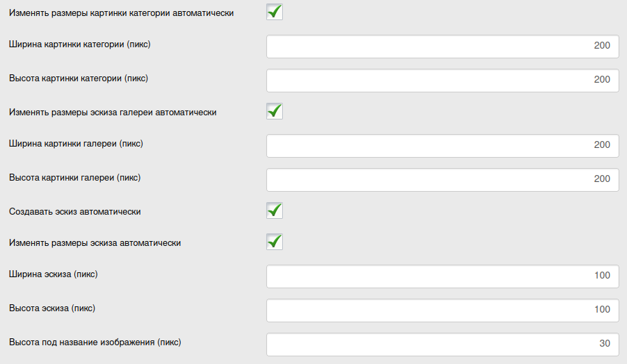Uncheck auto-resize gallery thumbnail checkbox
The image size is (627, 364).
[275, 111]
